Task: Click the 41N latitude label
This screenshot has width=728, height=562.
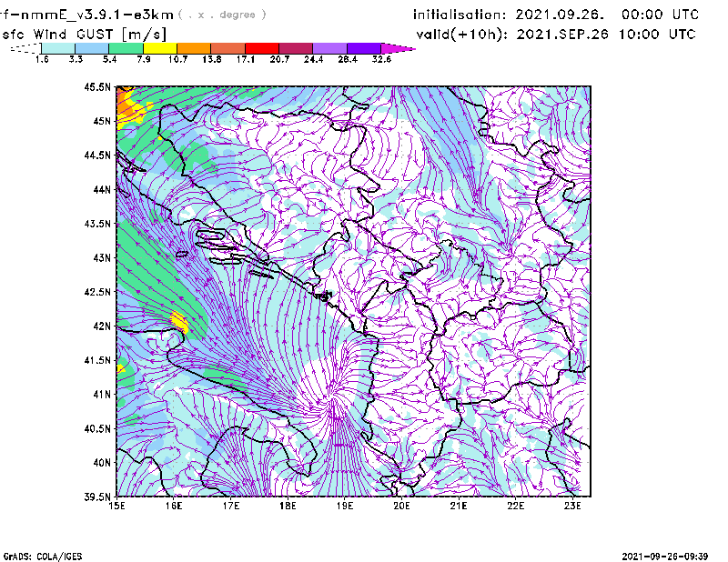Action: pyautogui.click(x=102, y=395)
